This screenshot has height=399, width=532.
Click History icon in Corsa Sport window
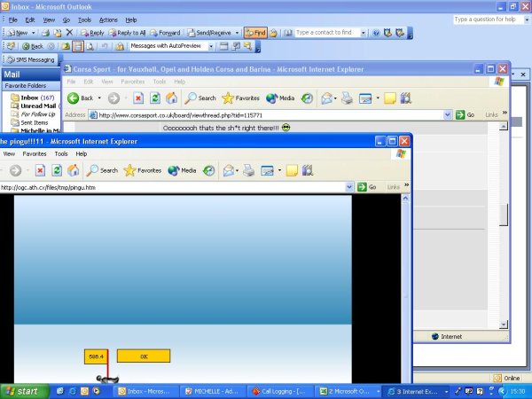pos(307,98)
